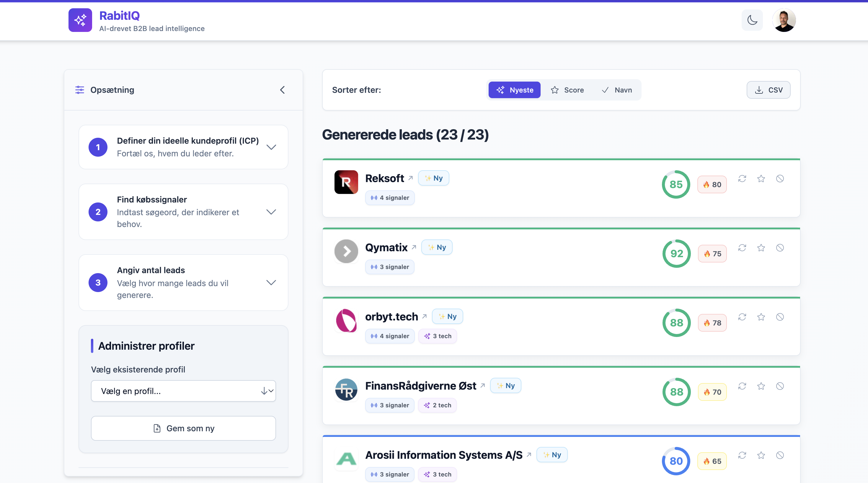Collapse the Opsætning sidebar panel

pos(282,90)
